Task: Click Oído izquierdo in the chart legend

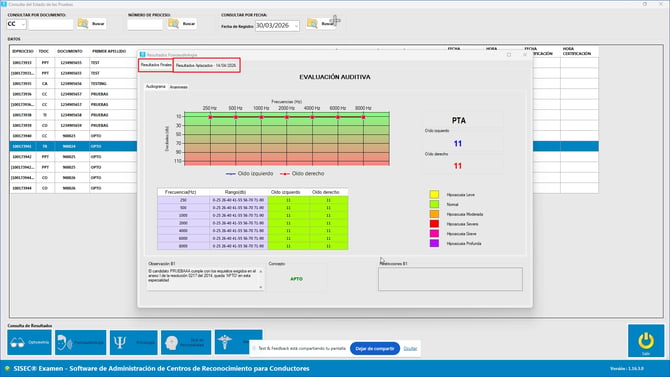Action: (x=250, y=174)
